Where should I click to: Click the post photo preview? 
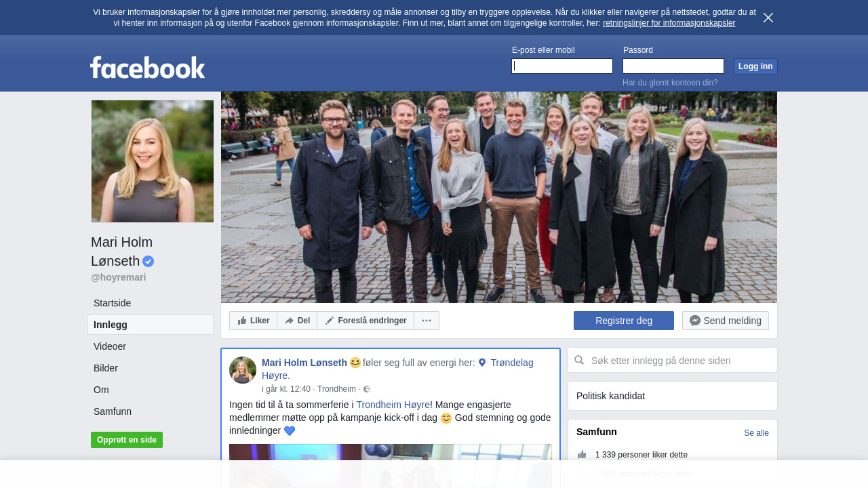click(x=391, y=466)
